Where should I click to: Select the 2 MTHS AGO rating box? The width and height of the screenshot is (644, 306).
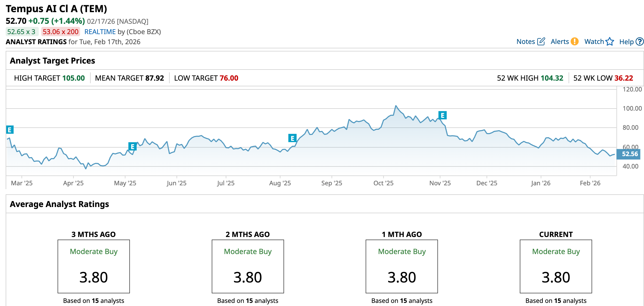click(x=248, y=266)
